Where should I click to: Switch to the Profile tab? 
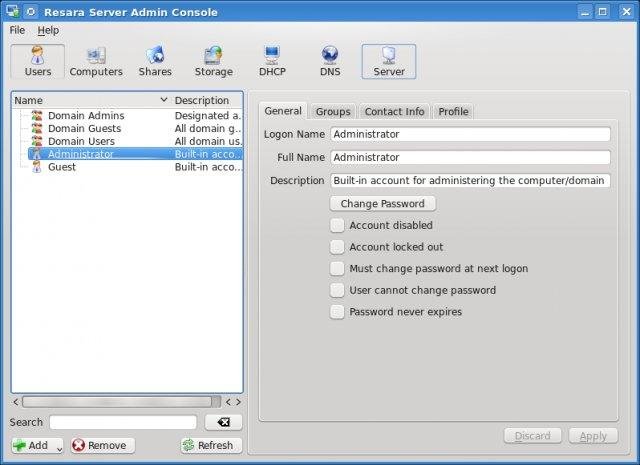point(453,111)
